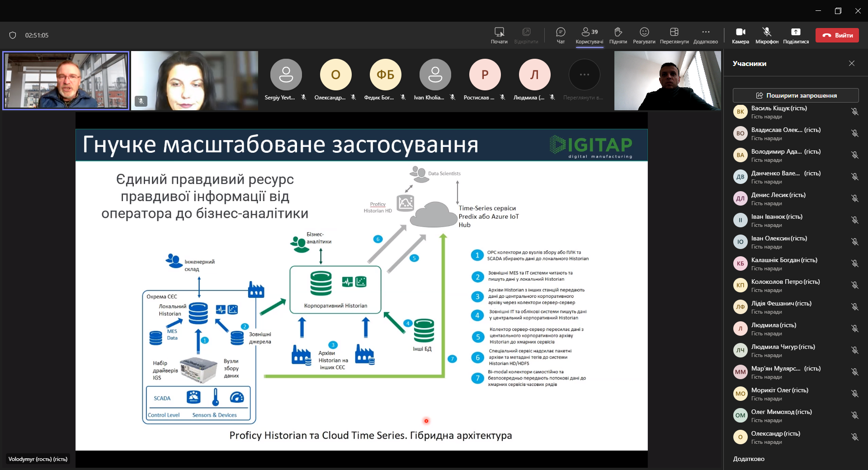Click Владислав Олек... mic icon
Viewport: 868px width, 470px height.
854,133
